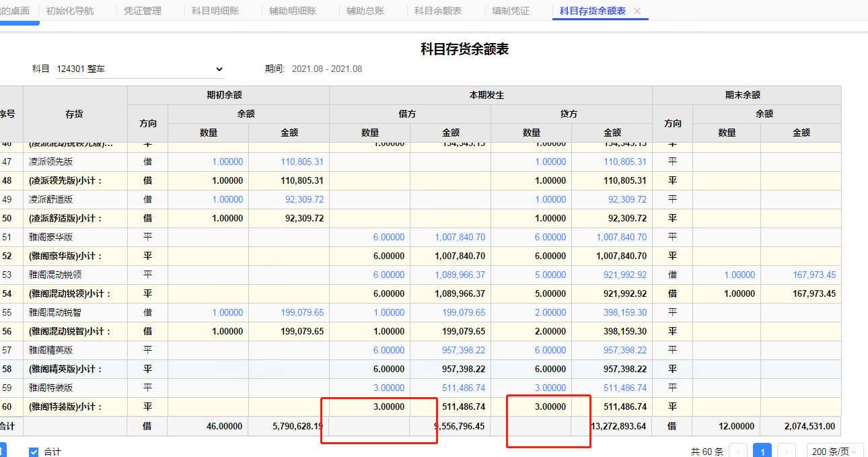Select the (雅阁特装版)小计 subtotal row label
The height and width of the screenshot is (457, 868).
point(65,407)
